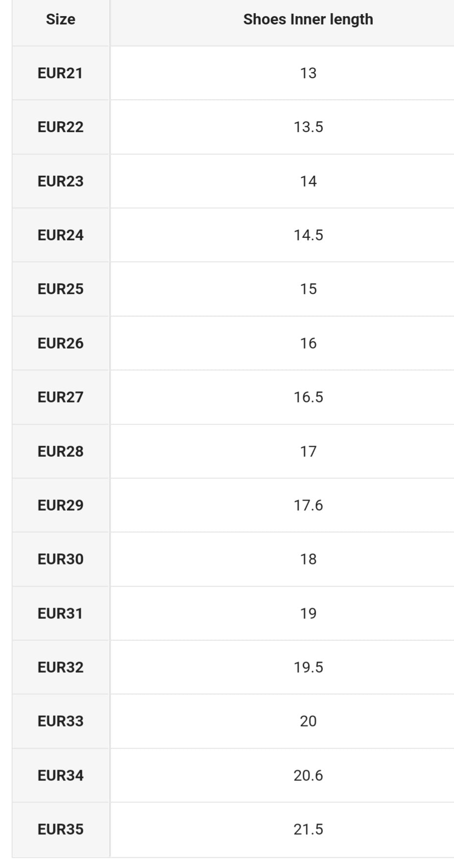
Task: Select the EUR30 size cell
Action: tap(61, 559)
